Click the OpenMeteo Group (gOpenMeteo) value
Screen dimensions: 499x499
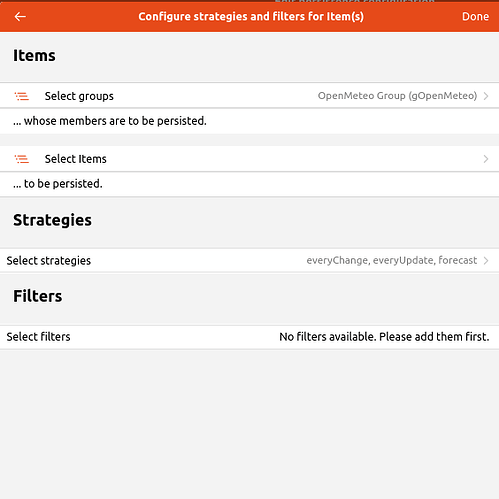397,96
